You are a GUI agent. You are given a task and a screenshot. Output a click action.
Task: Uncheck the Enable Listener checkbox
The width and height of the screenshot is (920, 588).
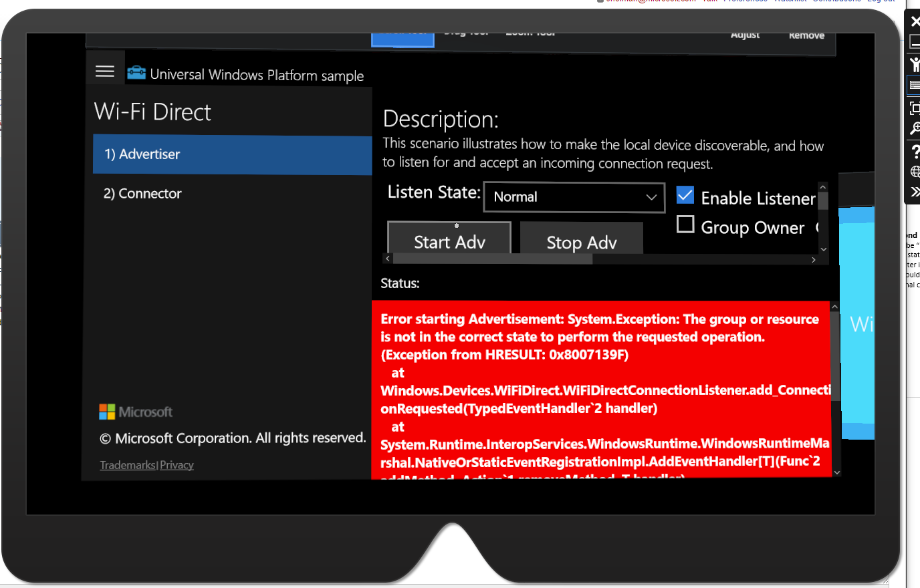(685, 195)
